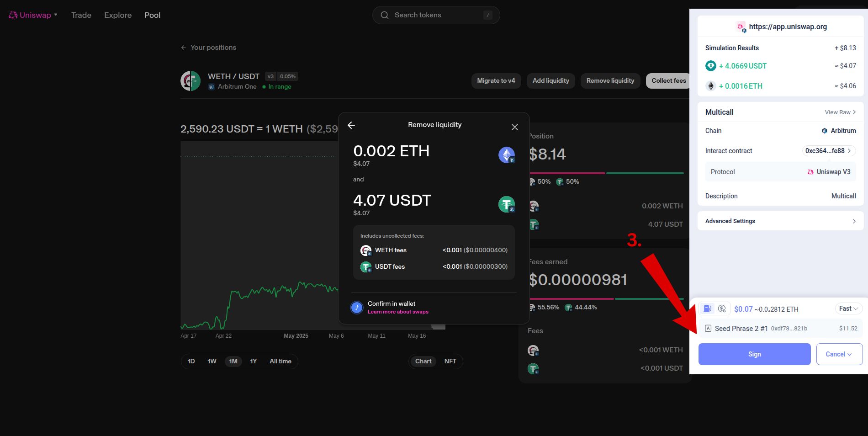
Task: Open Learn more about swaps link
Action: point(398,312)
